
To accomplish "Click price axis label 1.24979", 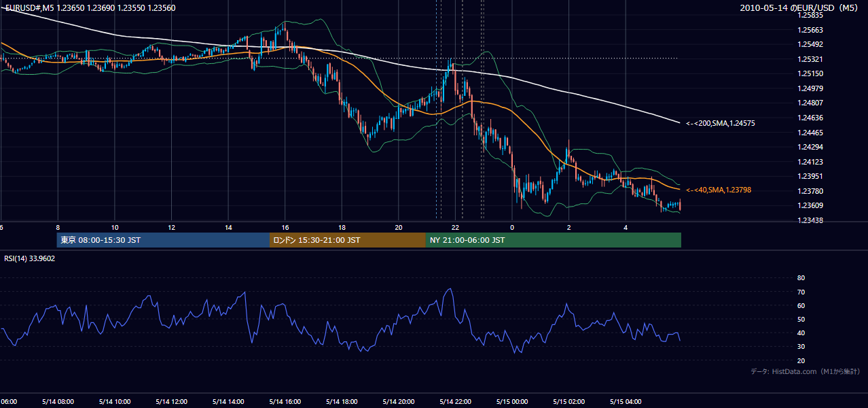I will coord(810,88).
